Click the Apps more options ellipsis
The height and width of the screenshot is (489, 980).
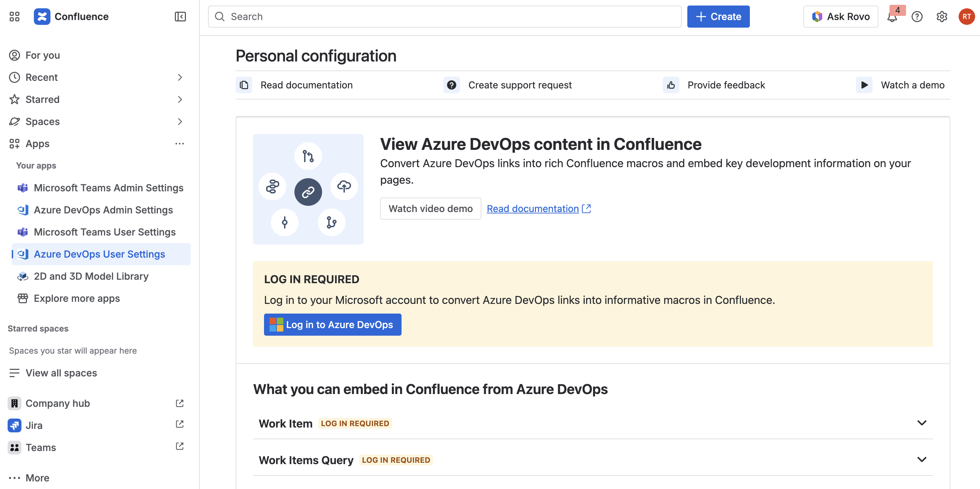(180, 143)
